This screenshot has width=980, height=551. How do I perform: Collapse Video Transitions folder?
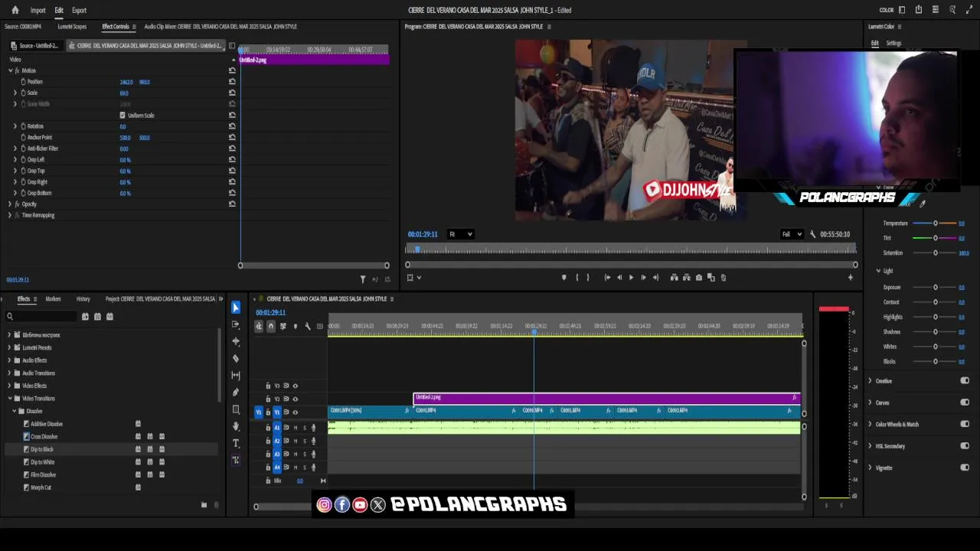coord(9,399)
